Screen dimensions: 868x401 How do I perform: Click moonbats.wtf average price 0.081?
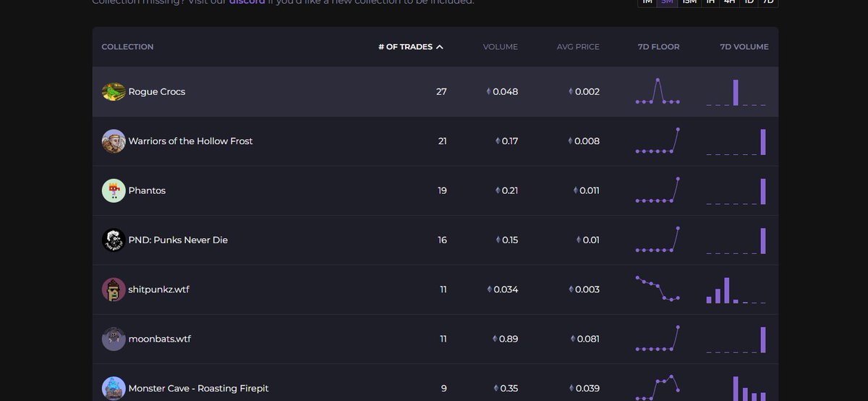pyautogui.click(x=585, y=339)
